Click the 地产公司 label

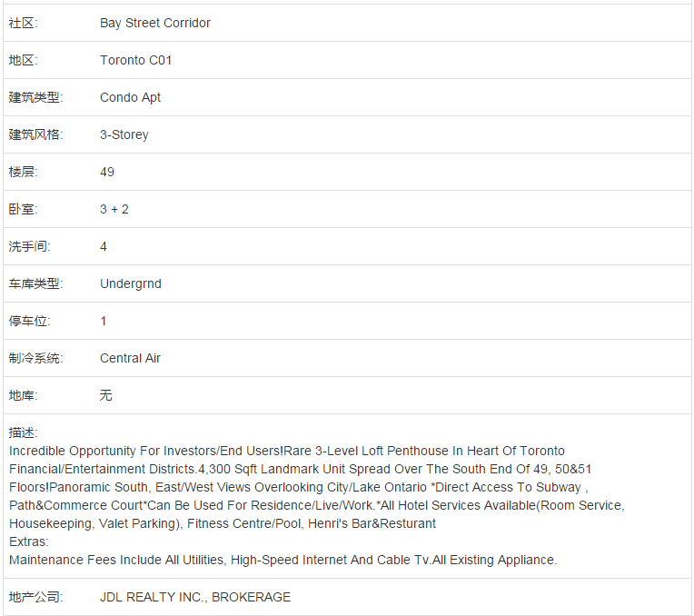click(x=35, y=597)
